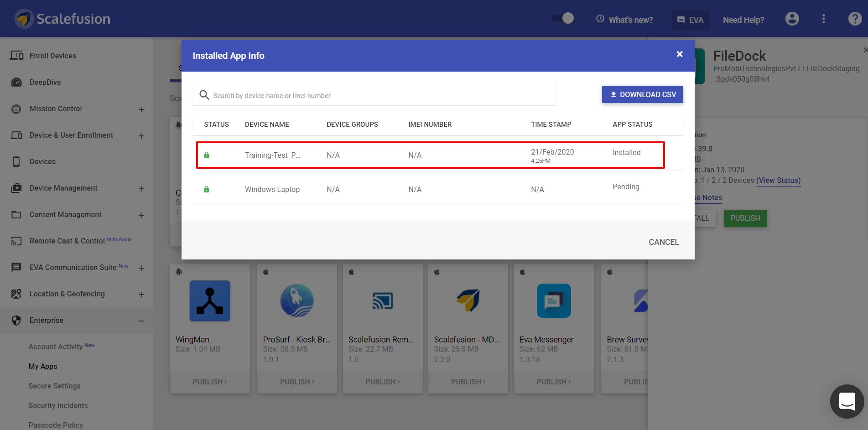
Task: Select the Training-Test_P... device name
Action: click(272, 155)
